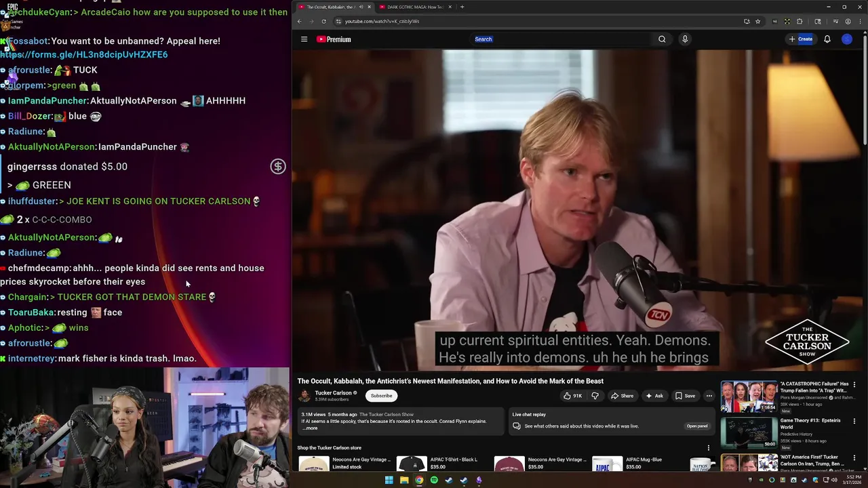Click chat username IamPandaPuncher

(x=47, y=100)
